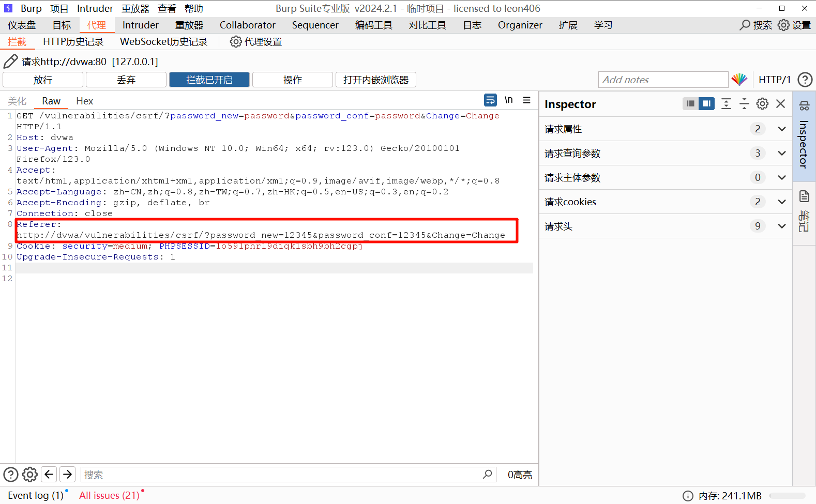The image size is (816, 504).
Task: Open the 帮助 menu
Action: 193,8
